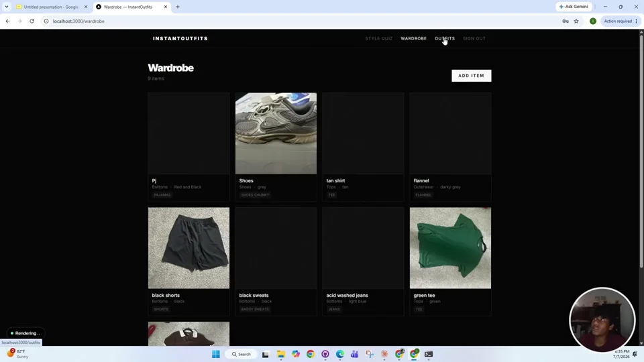Click the FLANNEL tag
644x362 pixels.
[423, 195]
